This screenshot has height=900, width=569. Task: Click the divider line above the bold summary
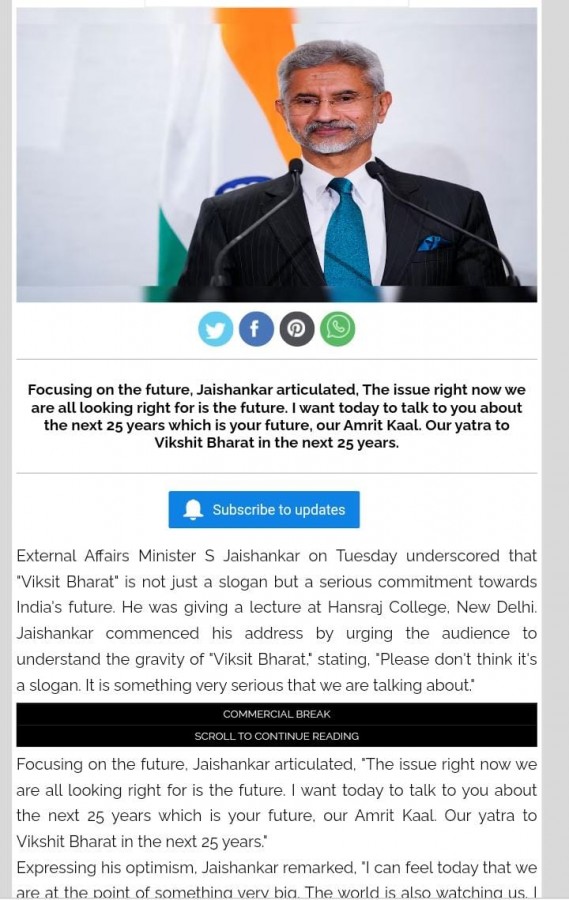point(276,360)
